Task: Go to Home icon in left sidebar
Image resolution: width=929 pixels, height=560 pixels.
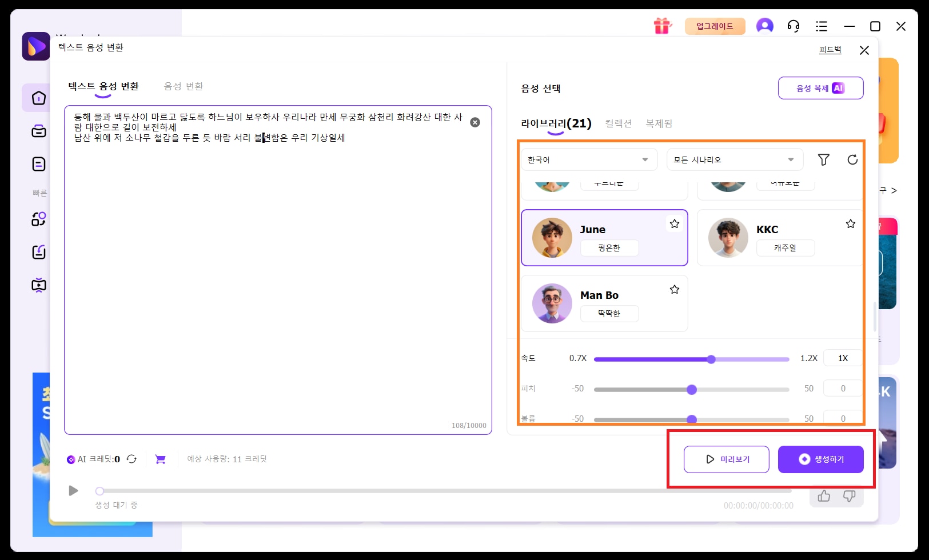Action: point(39,98)
